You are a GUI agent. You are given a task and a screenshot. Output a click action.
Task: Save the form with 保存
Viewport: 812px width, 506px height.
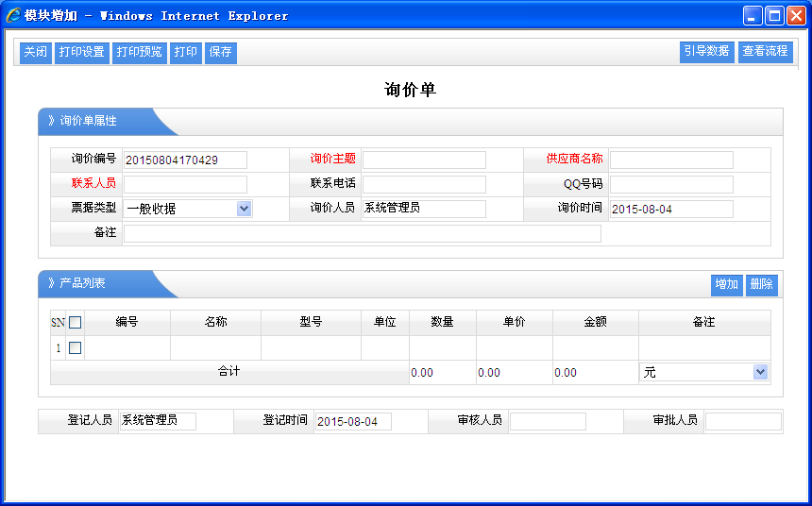[221, 53]
